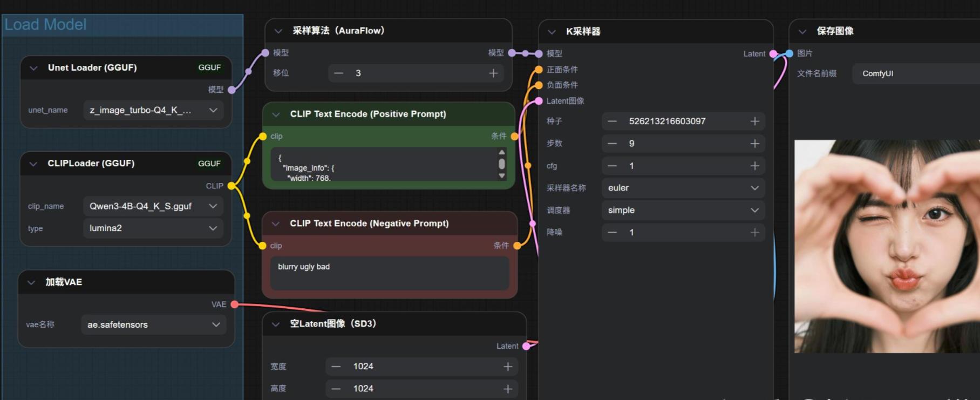Click the generated image preview
Screen dimensions: 980x400
886,246
